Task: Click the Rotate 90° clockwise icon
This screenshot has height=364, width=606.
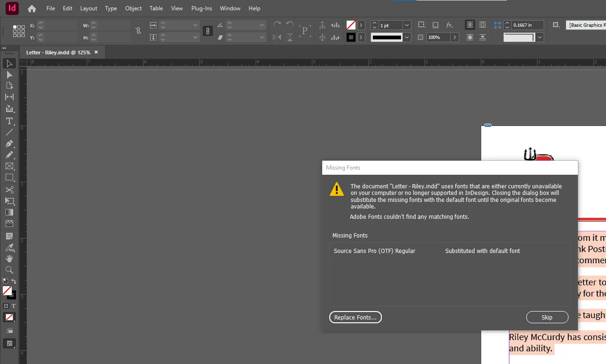Action: click(x=277, y=25)
